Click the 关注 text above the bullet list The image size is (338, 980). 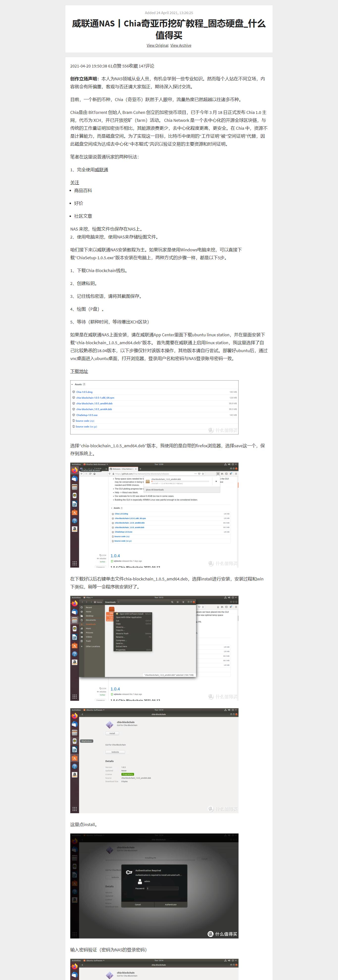pos(75,183)
